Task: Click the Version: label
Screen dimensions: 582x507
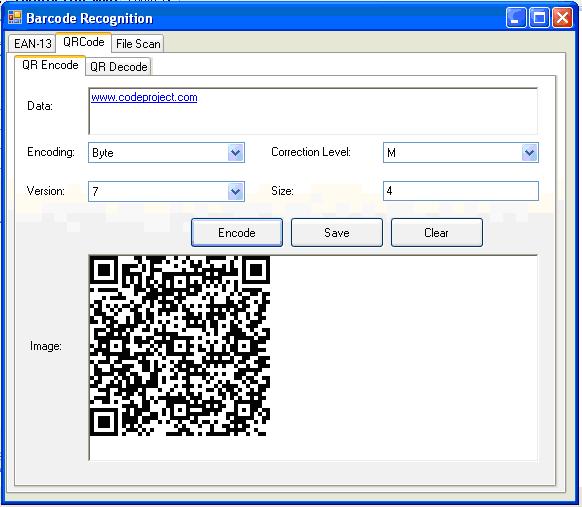Action: point(46,191)
